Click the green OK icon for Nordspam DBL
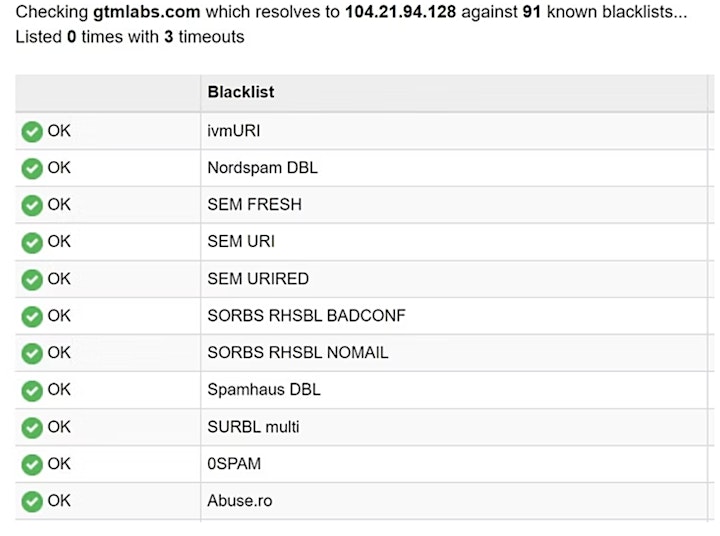 pyautogui.click(x=32, y=169)
